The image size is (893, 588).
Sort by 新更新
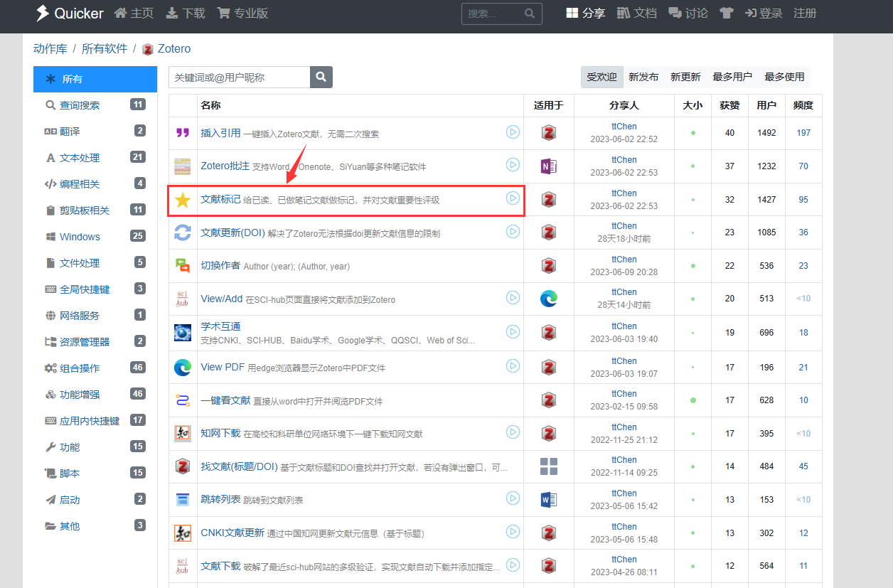[685, 77]
